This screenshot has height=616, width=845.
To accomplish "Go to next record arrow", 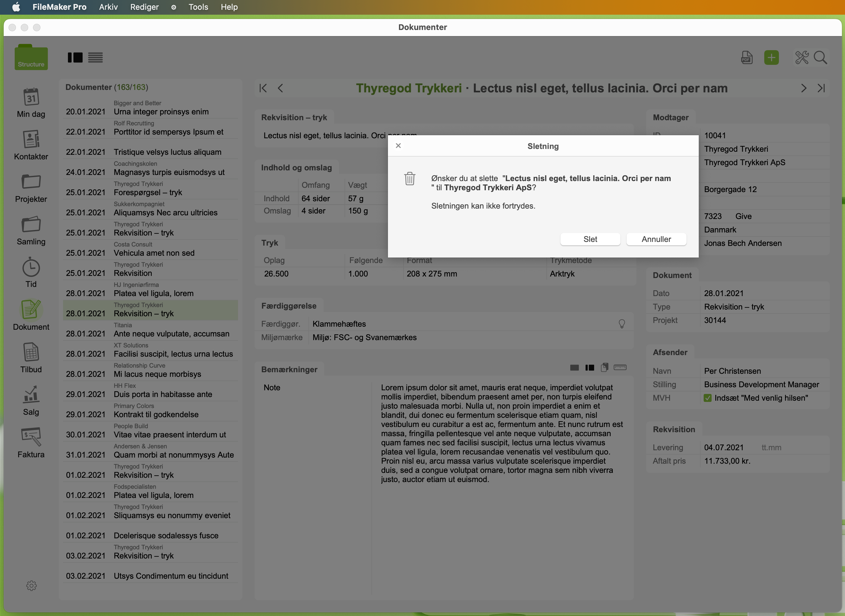I will 804,88.
